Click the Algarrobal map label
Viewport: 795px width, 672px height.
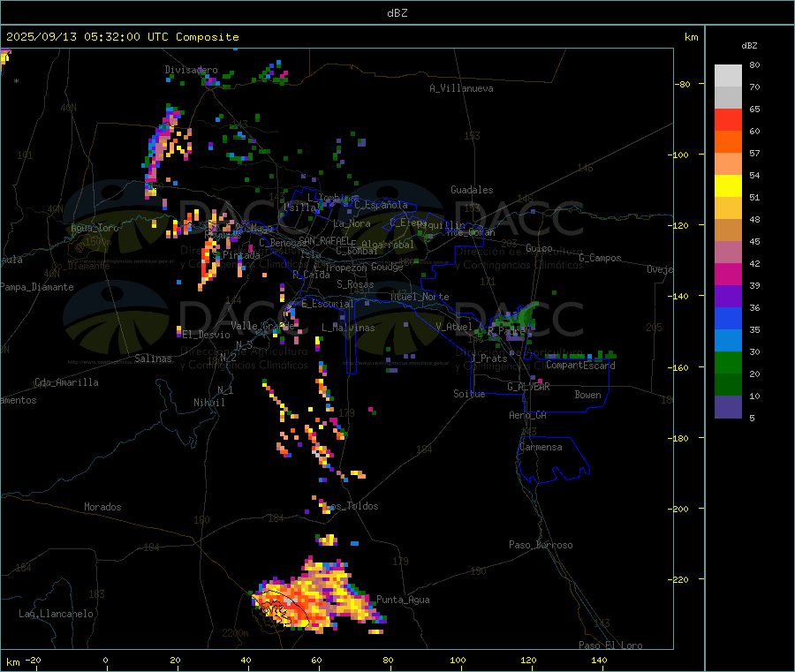point(388,245)
